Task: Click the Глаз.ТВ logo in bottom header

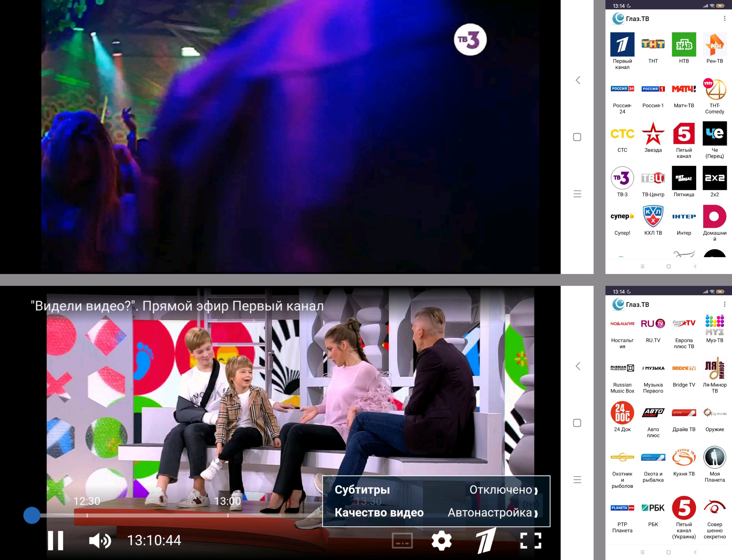Action: pyautogui.click(x=618, y=304)
